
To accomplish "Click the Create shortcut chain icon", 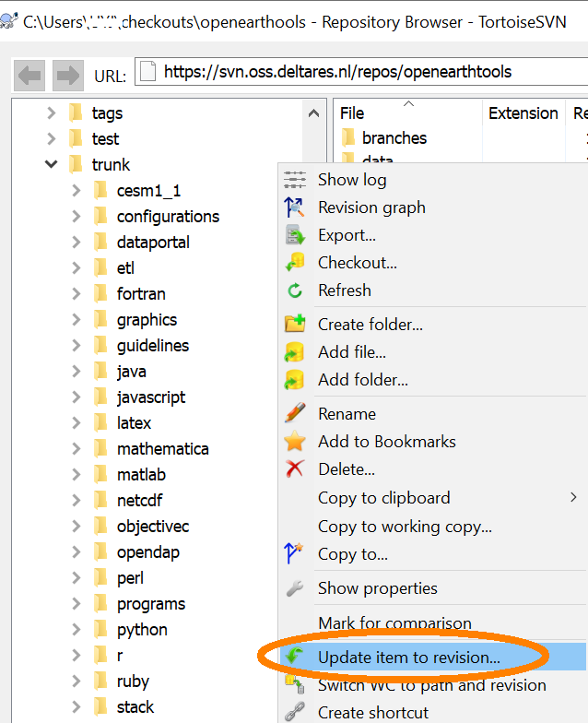I will click(x=295, y=712).
